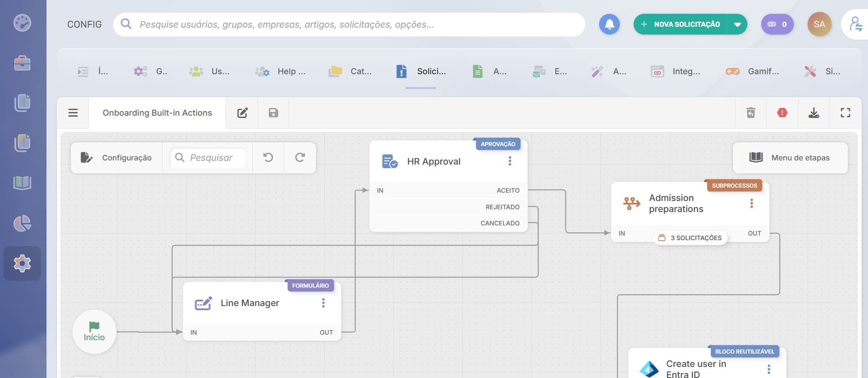The image size is (868, 378).
Task: Click the Início start node
Action: tap(94, 332)
